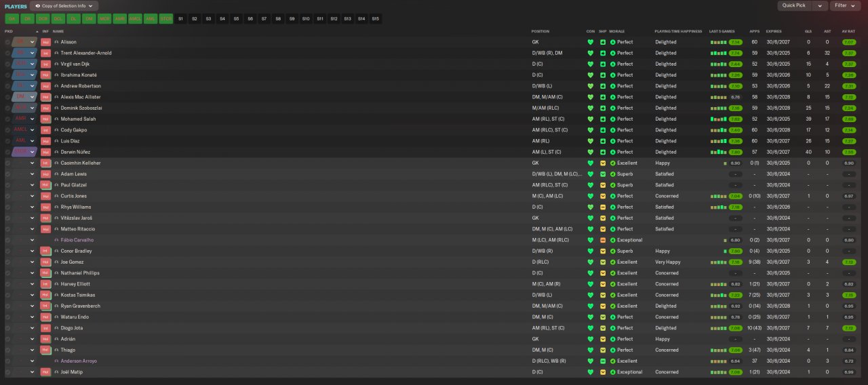This screenshot has height=385, width=868.
Task: Open the AMR position dropdown for Mohamed Salah
Action: click(24, 119)
